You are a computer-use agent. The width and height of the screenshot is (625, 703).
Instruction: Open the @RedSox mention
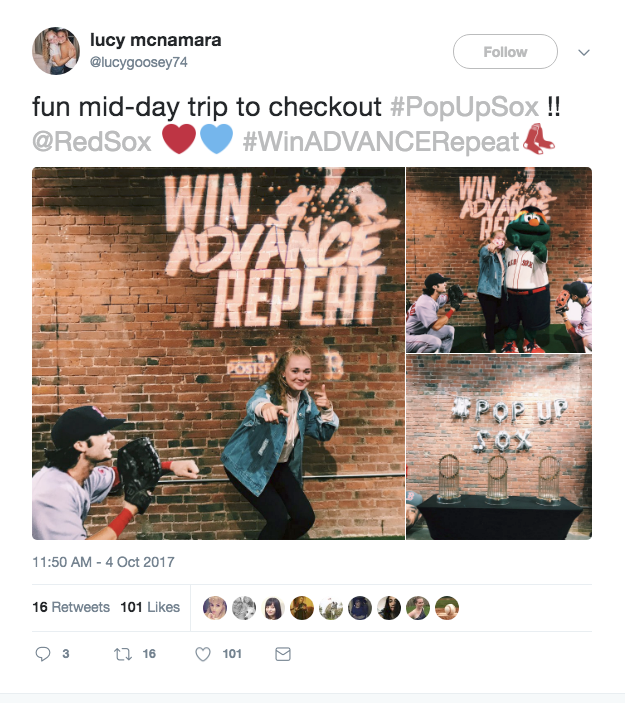tap(92, 142)
